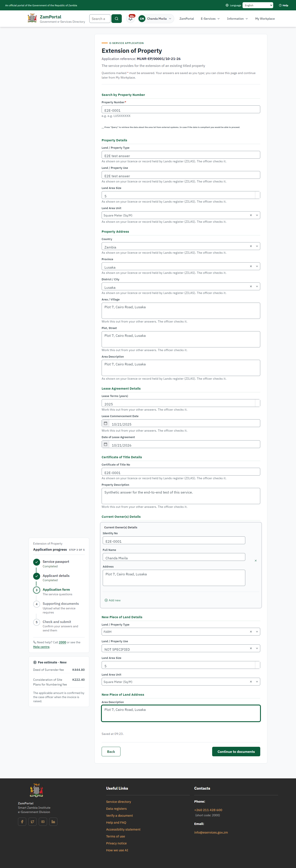
Task: Open the District / City dropdown arrow
Action: click(257, 286)
